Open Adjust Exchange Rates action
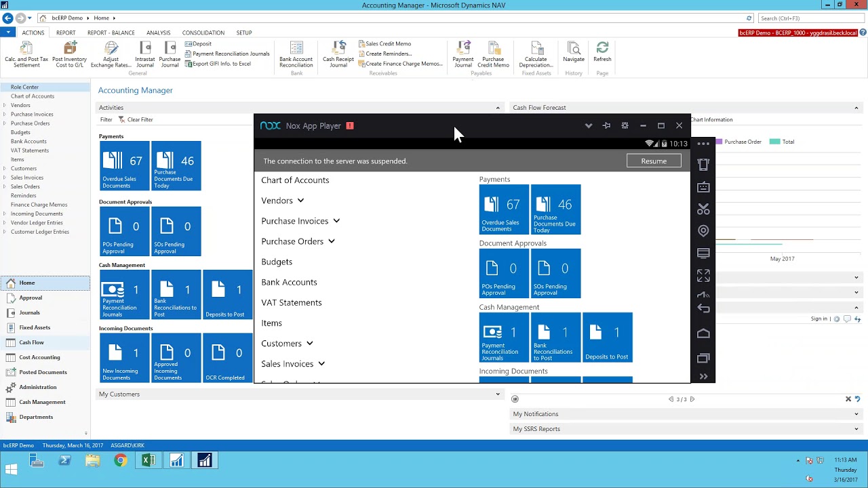 point(111,54)
